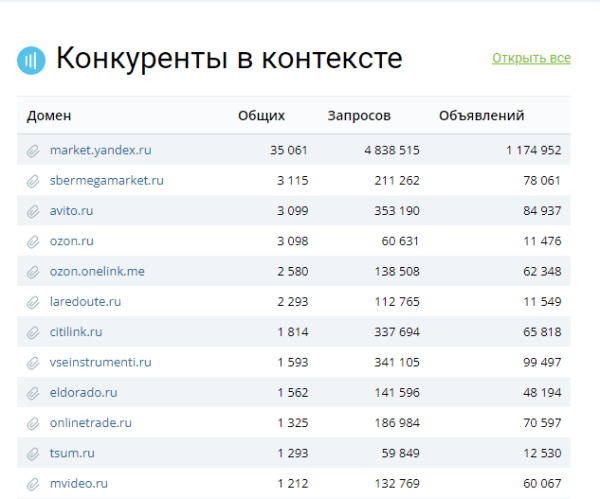Screen dimensions: 600x499
Task: Open the tsum.ru domain link
Action: 72,453
